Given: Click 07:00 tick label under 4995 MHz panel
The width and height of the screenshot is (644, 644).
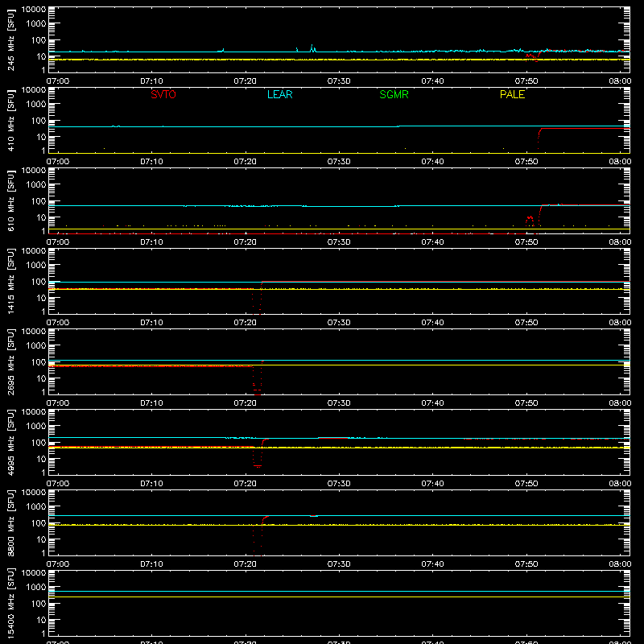Looking at the screenshot, I should click(x=58, y=484).
